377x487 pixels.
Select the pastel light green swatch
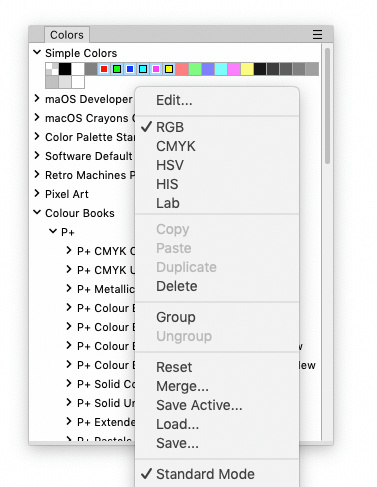click(x=195, y=69)
